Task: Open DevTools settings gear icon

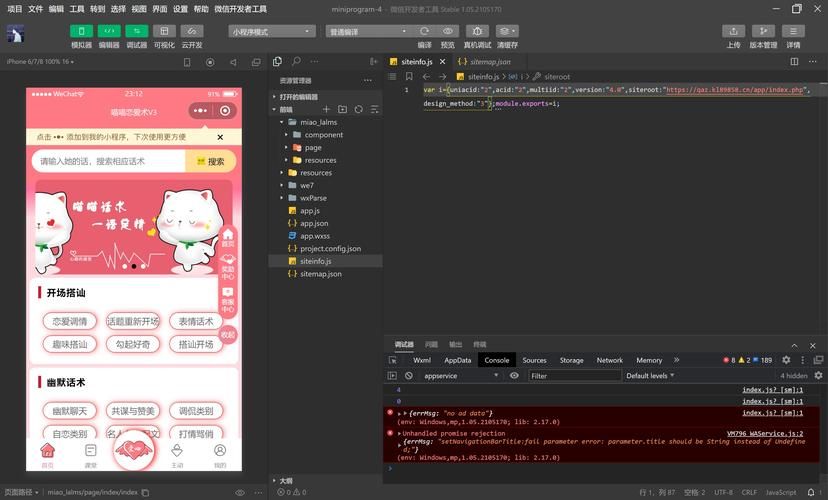Action: [x=786, y=360]
